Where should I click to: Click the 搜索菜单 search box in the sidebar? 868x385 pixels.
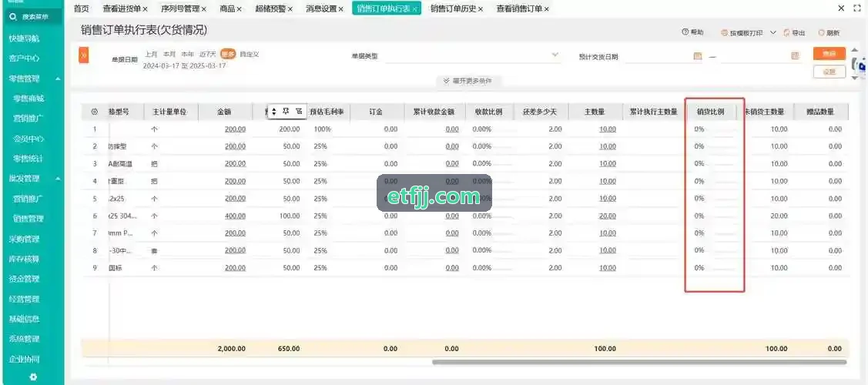point(32,17)
